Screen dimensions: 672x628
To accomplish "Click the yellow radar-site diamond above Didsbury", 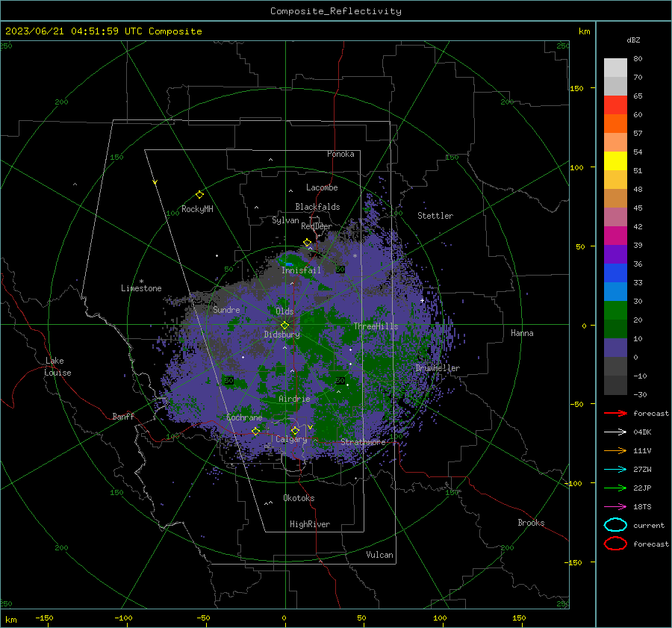I will (x=284, y=326).
